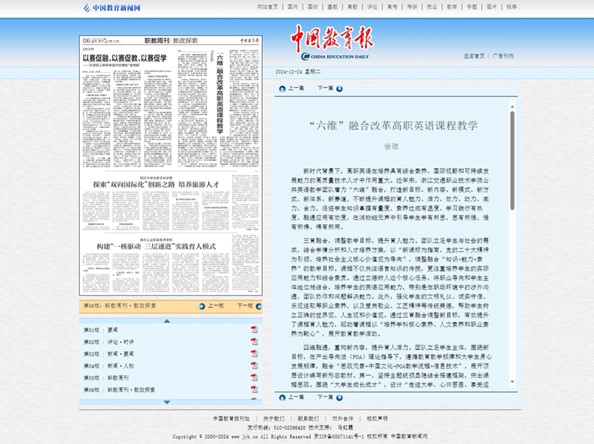Open 联系我们 footer link
Screen dimensions: 594x444
tap(308, 419)
